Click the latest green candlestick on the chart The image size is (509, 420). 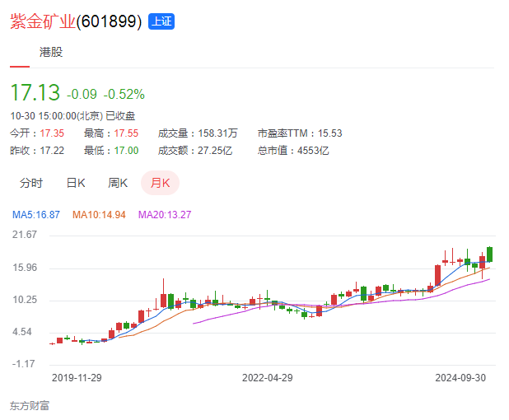pyautogui.click(x=489, y=254)
